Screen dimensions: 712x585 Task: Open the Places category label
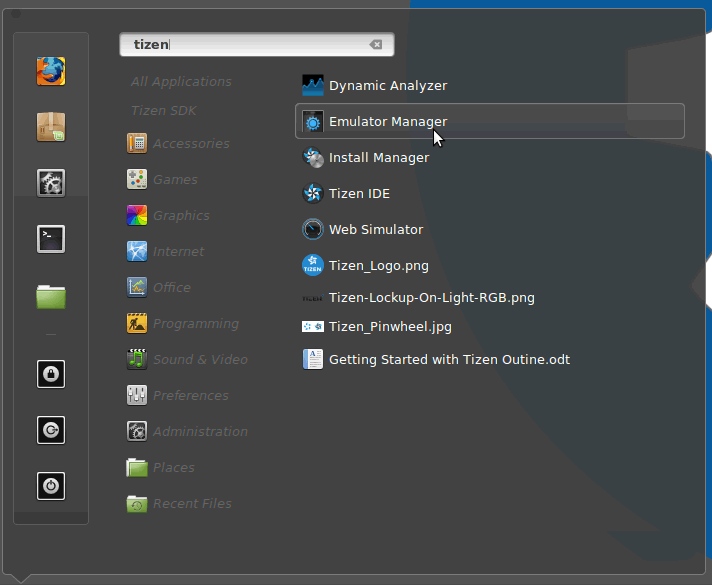173,467
